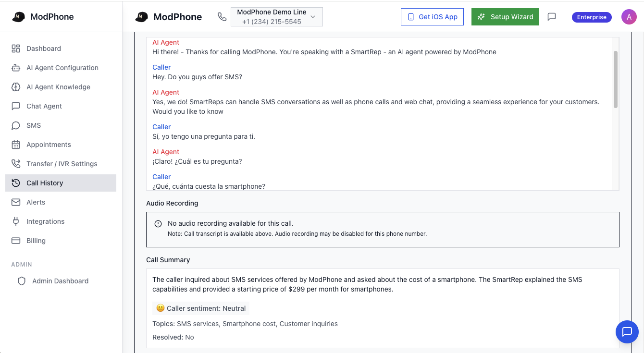Click the SMS bubble icon in sidebar
This screenshot has height=353, width=644.
pyautogui.click(x=16, y=125)
